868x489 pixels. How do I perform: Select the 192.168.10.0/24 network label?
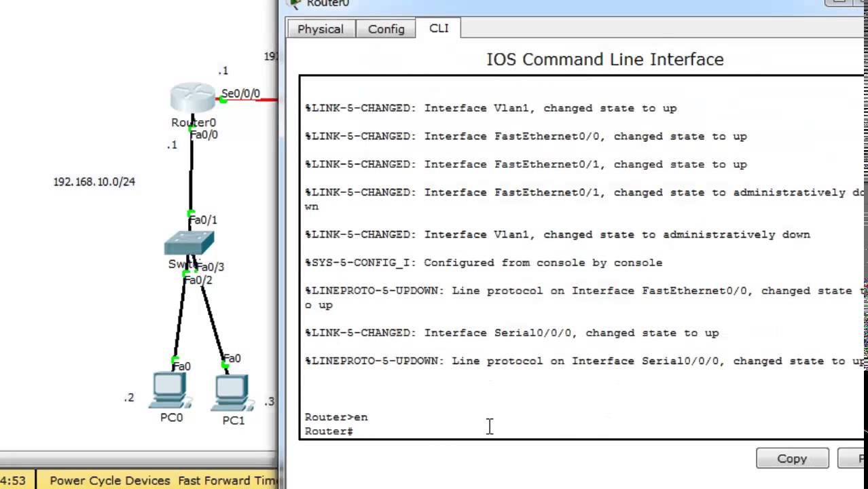click(94, 181)
